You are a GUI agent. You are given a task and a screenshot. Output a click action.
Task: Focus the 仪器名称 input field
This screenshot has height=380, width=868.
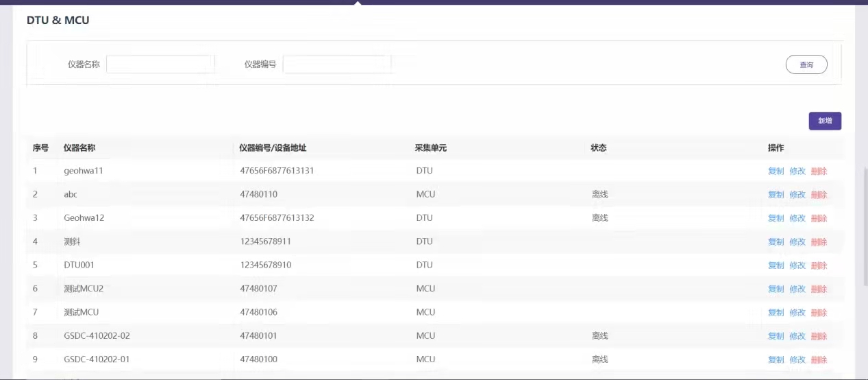coord(160,64)
